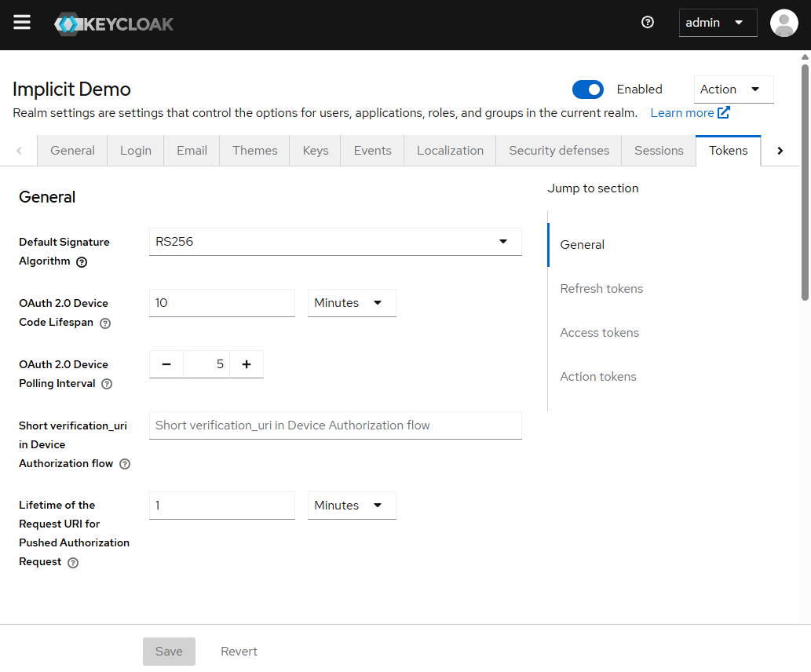
Task: Click the user avatar icon
Action: point(784,23)
